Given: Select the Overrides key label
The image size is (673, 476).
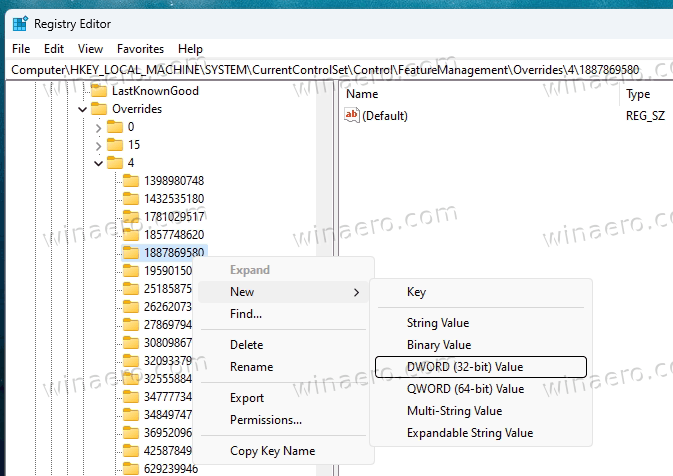Looking at the screenshot, I should [x=137, y=109].
